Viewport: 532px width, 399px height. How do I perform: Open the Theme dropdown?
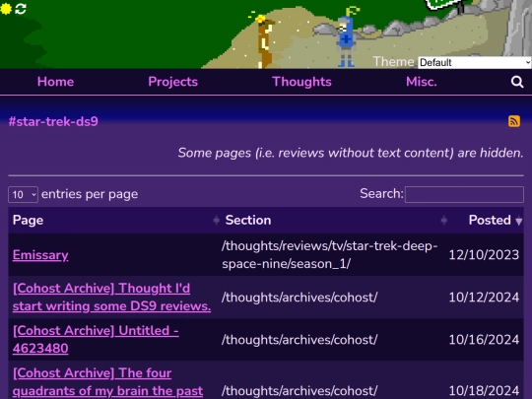(x=475, y=62)
